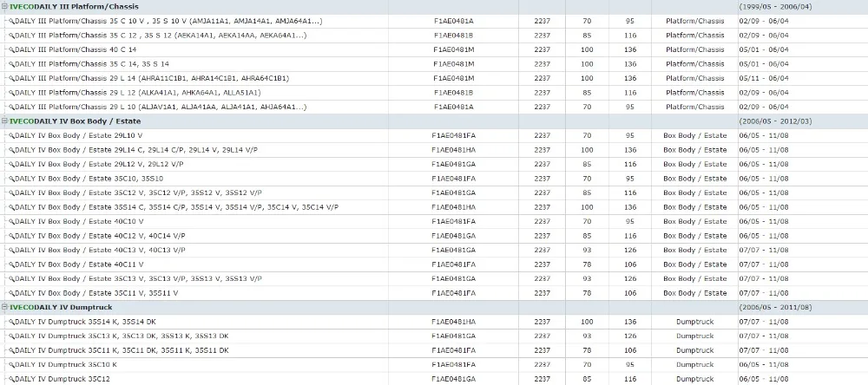Click engine code F1AE0481A in Platform/Chassis 29 L 10 row

(453, 108)
